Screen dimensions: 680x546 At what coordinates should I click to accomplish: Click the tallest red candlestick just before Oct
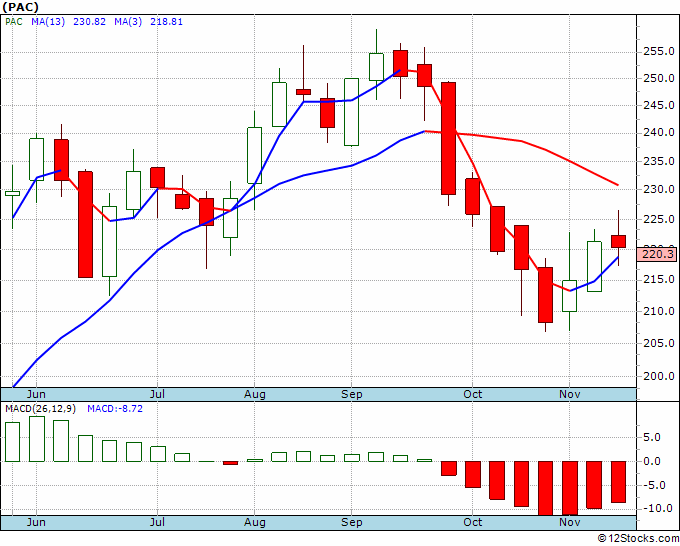[x=448, y=138]
